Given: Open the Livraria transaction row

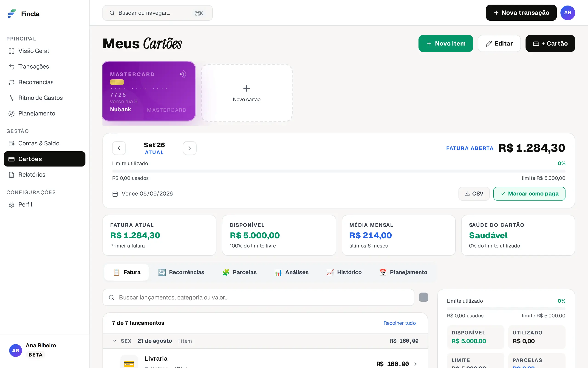Looking at the screenshot, I should tap(265, 359).
